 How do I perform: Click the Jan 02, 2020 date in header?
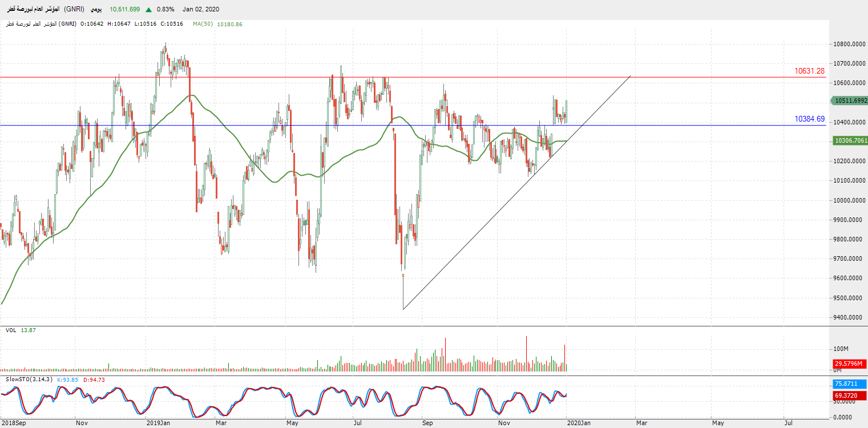point(201,10)
